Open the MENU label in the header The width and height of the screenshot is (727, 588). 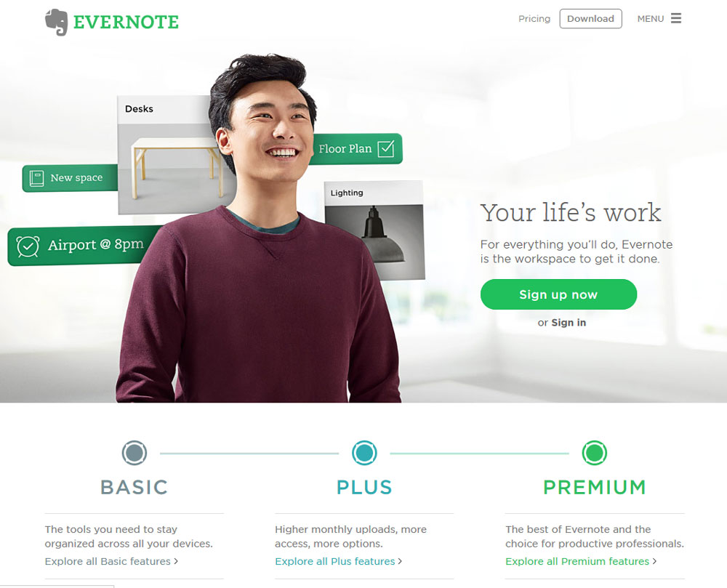[651, 19]
